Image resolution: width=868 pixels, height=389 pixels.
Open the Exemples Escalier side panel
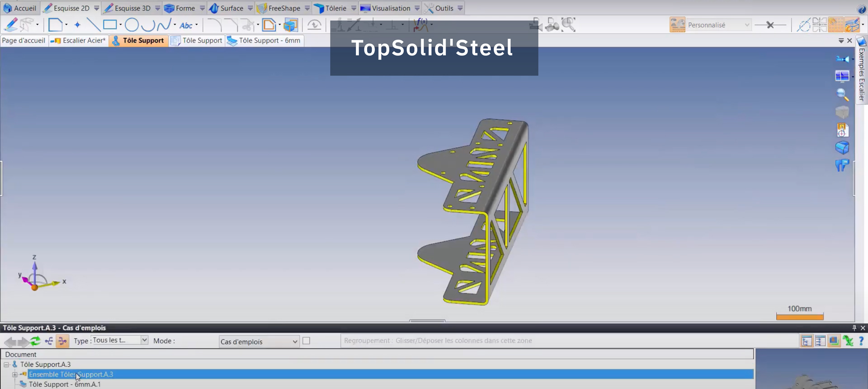pos(862,72)
